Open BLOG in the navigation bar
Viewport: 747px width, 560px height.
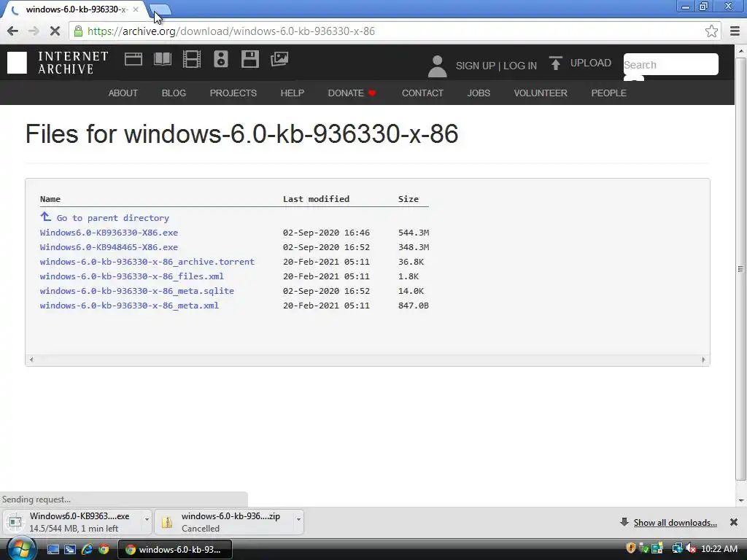(174, 93)
